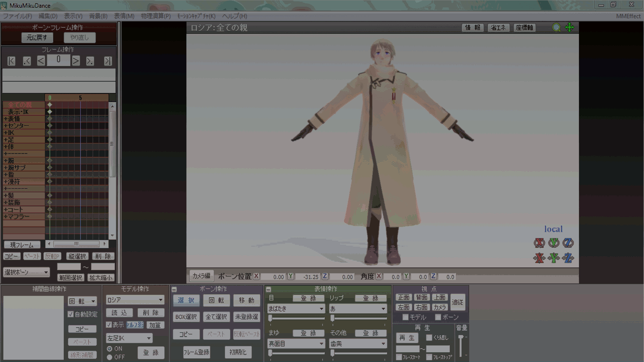
Task: Open the 編集(D) menu
Action: [x=48, y=16]
